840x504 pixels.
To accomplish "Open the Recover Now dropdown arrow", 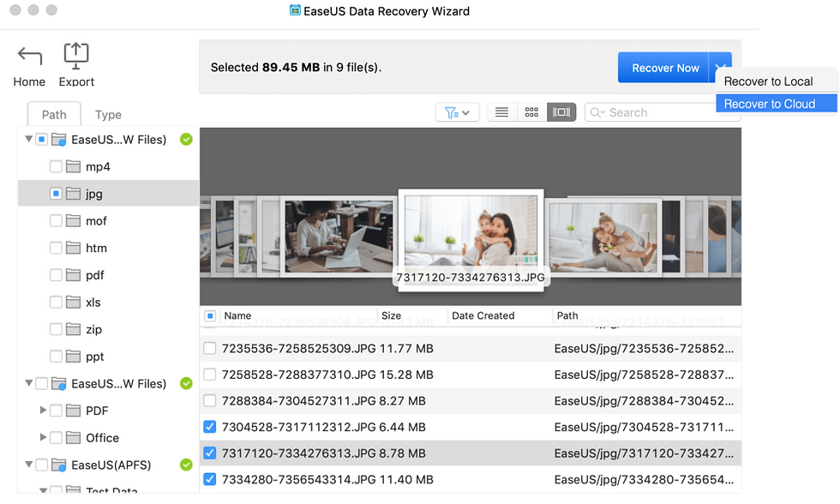I will (721, 67).
